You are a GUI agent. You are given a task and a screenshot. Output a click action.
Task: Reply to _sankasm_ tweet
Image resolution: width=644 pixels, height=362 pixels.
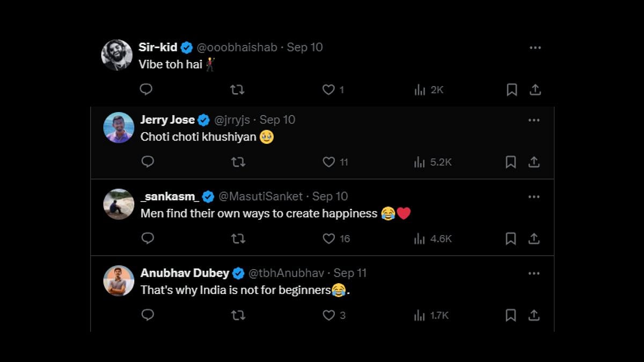pyautogui.click(x=148, y=239)
